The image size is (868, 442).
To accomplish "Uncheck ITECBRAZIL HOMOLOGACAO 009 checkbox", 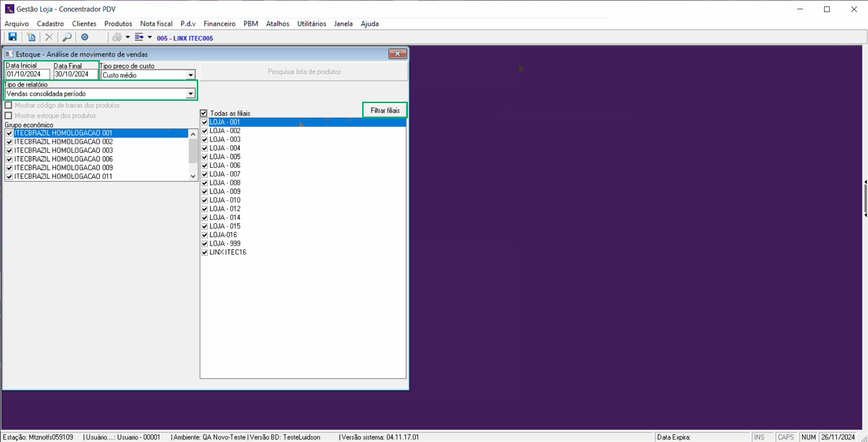I will click(9, 168).
